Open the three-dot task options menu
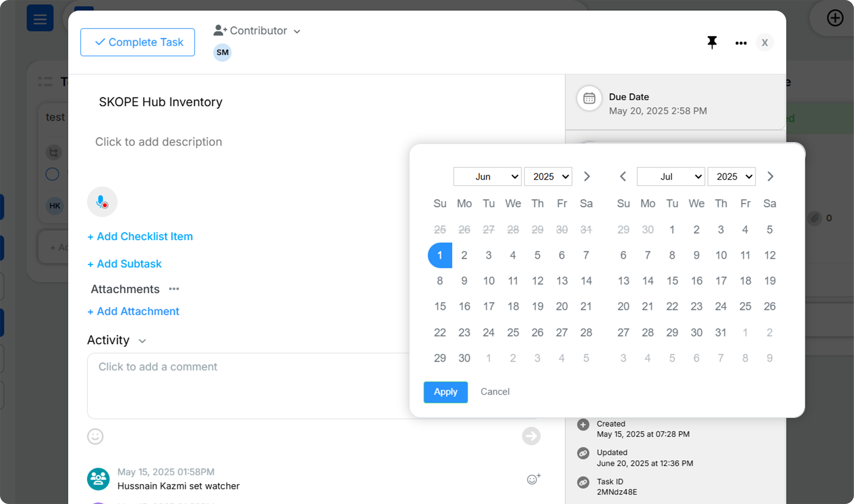Image resolution: width=854 pixels, height=504 pixels. 741,43
